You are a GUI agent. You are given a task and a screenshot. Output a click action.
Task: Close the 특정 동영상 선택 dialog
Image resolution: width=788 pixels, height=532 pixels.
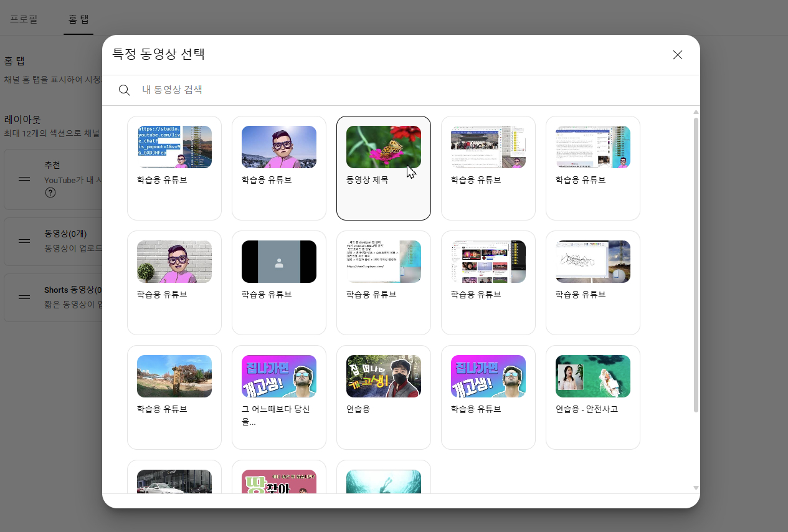(678, 55)
